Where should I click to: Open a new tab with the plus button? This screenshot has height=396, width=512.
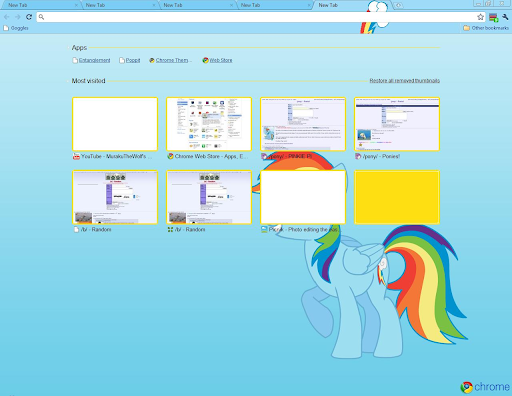pos(398,5)
